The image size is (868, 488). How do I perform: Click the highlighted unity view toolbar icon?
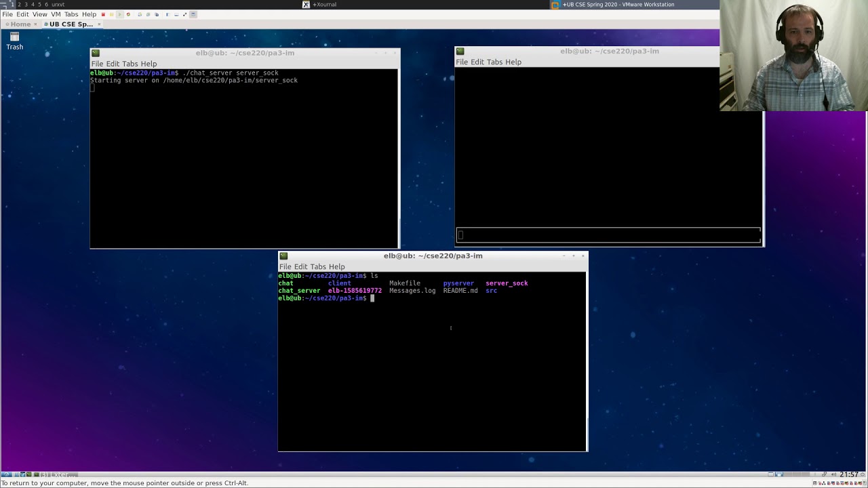(x=193, y=14)
